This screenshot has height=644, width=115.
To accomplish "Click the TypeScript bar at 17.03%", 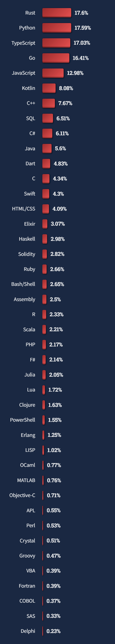I will click(56, 43).
